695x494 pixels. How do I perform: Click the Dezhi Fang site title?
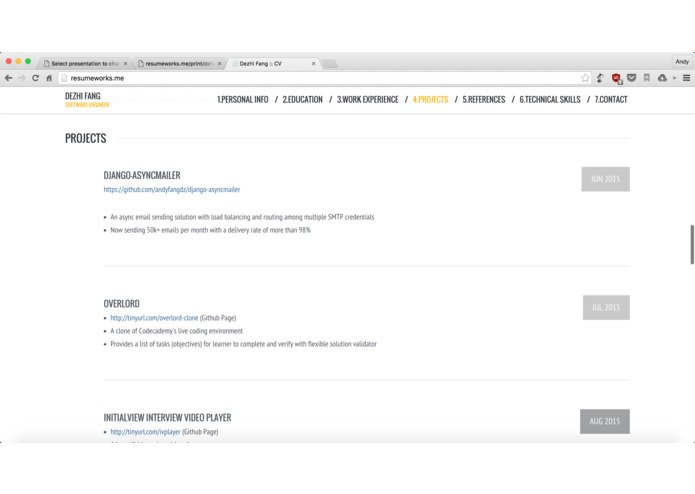(x=83, y=96)
